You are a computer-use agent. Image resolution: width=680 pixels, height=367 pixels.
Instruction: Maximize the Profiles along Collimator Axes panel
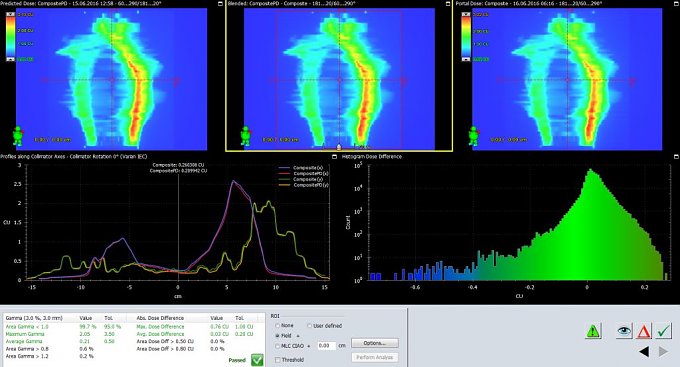point(334,157)
